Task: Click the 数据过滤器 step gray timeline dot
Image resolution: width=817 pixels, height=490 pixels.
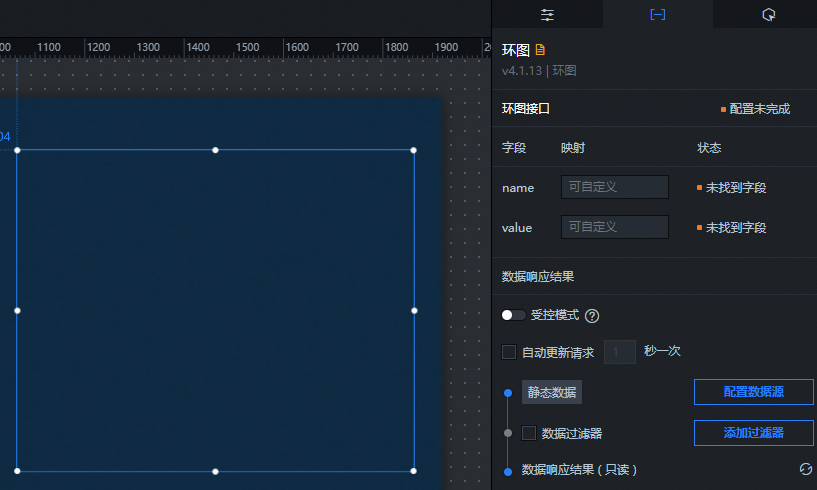Action: 508,433
